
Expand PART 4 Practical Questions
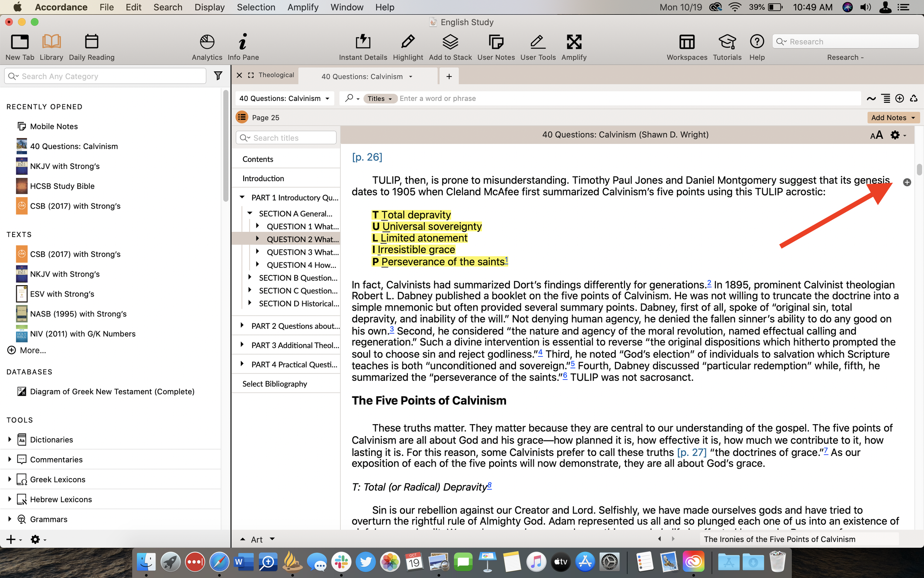242,364
